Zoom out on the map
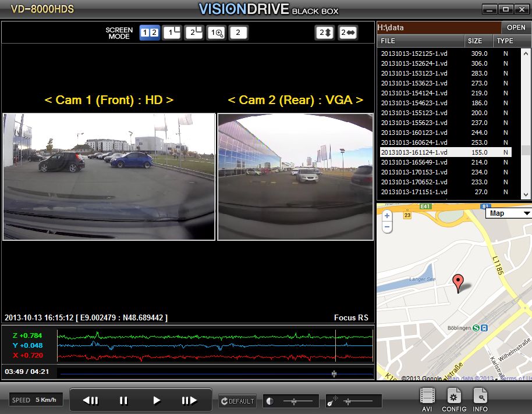This screenshot has width=532, height=414. coord(387,227)
